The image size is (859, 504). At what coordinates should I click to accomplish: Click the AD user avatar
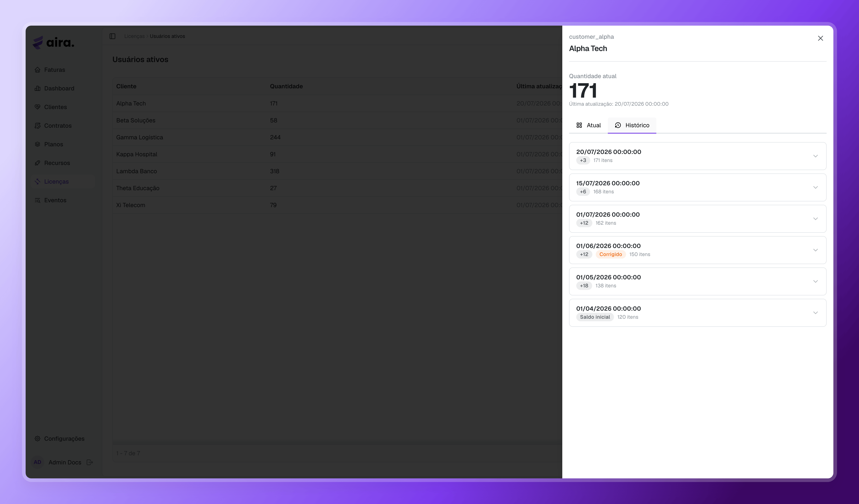(37, 462)
